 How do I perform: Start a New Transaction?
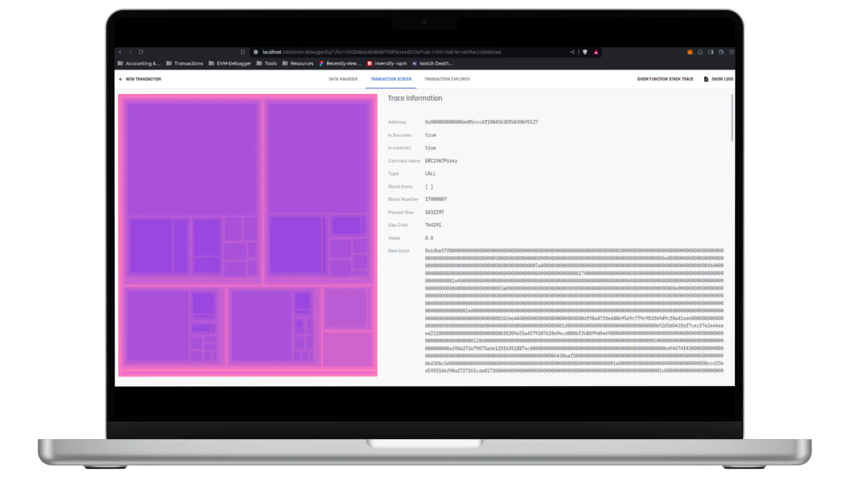pos(142,79)
